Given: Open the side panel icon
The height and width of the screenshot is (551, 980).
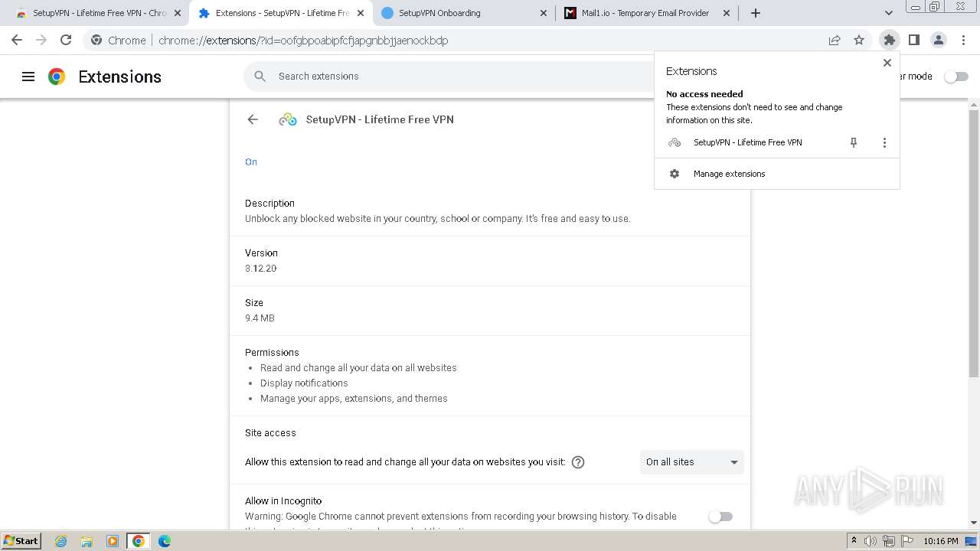Looking at the screenshot, I should pyautogui.click(x=914, y=40).
